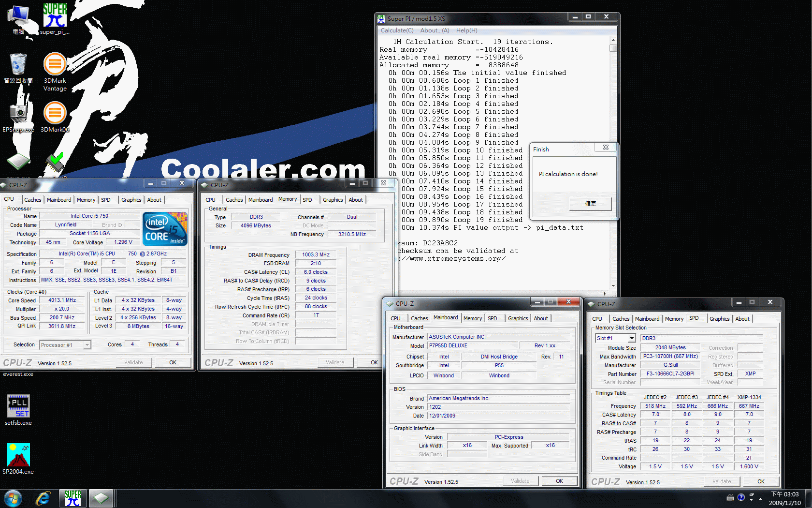The image size is (812, 508).
Task: Select Mainboard tab in CPU window
Action: coord(59,200)
